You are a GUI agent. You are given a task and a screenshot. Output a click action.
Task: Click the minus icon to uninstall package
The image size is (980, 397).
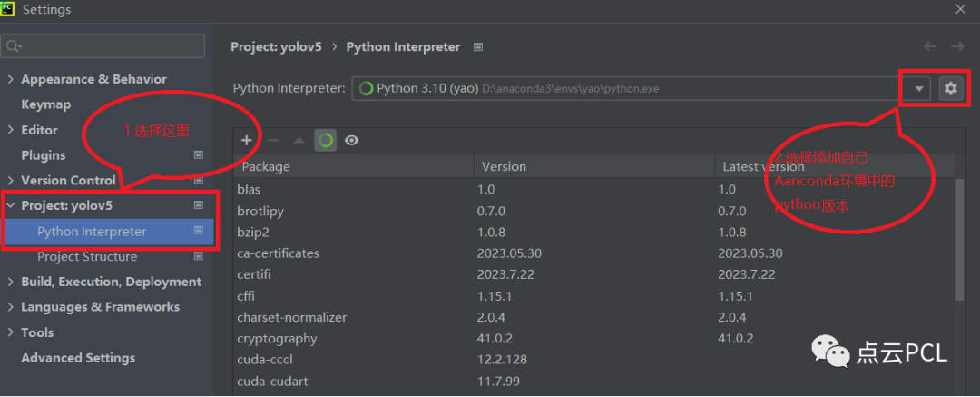[x=272, y=140]
